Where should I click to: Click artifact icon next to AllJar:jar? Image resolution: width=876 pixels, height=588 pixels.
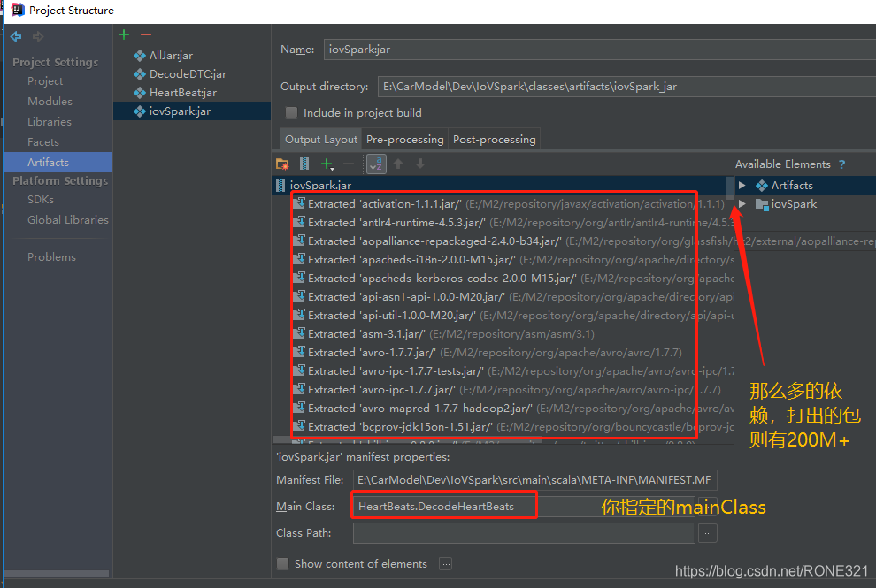tap(140, 56)
